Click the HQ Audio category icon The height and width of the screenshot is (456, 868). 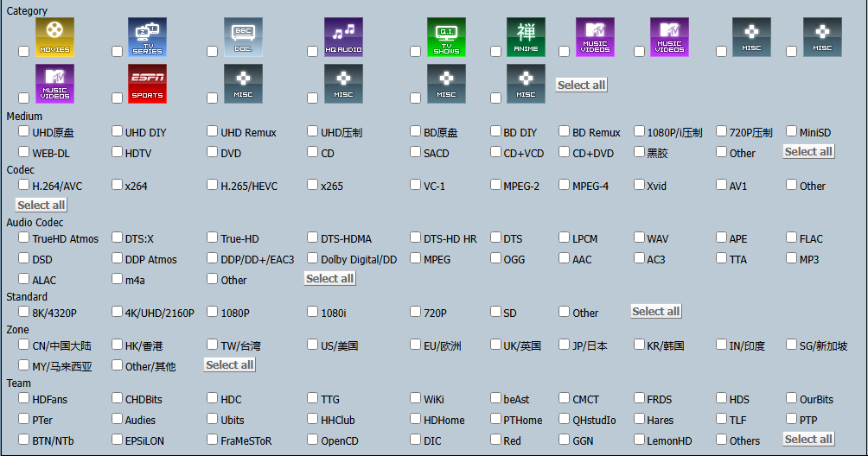[x=344, y=36]
